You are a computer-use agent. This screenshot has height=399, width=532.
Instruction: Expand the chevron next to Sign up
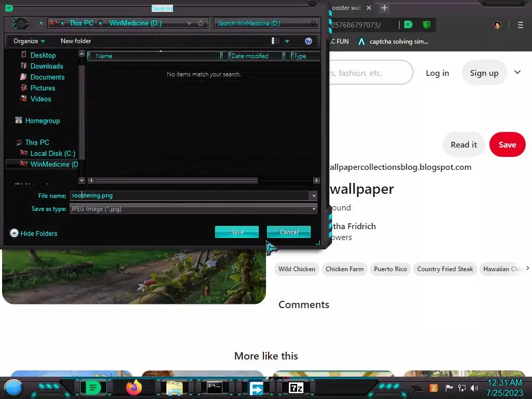(517, 72)
